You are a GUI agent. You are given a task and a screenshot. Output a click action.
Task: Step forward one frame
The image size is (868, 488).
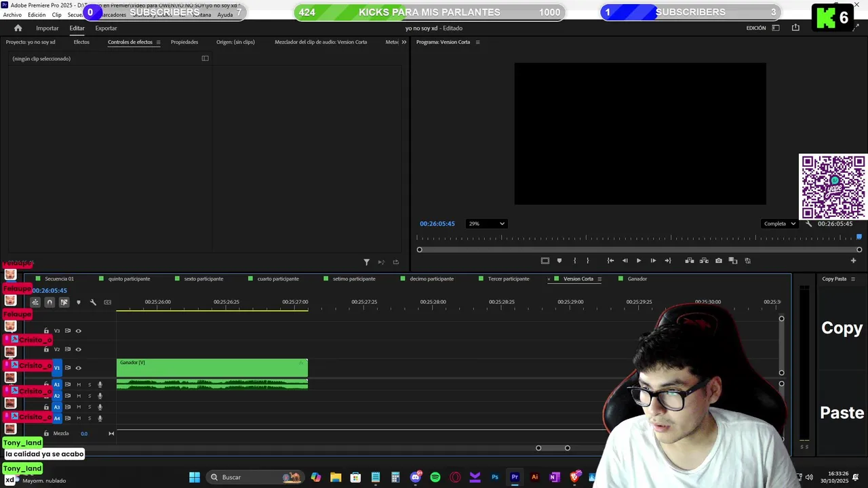653,260
